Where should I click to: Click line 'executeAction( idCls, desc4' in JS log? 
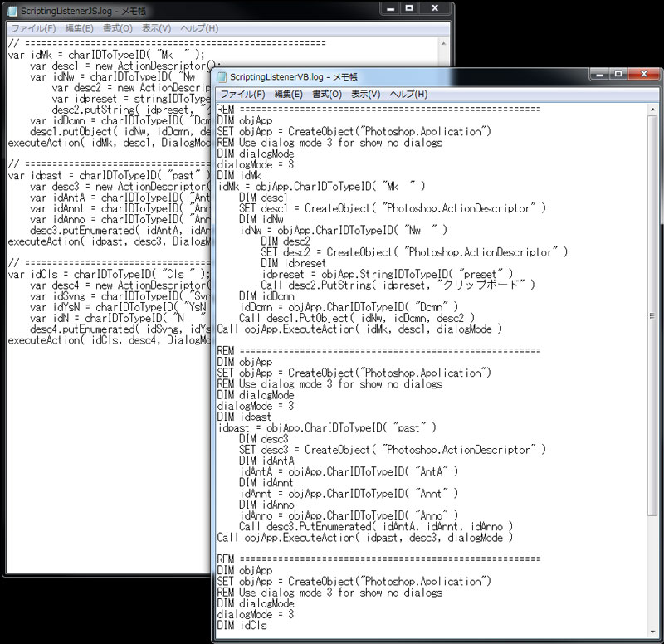(109, 340)
